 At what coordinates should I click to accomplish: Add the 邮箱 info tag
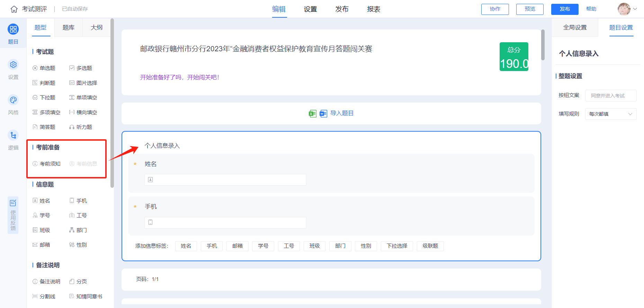[x=238, y=246]
